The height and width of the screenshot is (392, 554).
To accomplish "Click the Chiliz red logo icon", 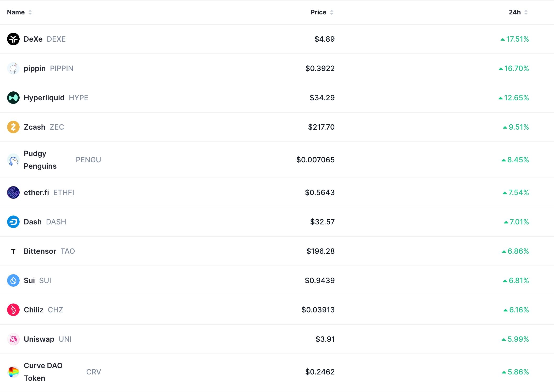I will (x=13, y=310).
